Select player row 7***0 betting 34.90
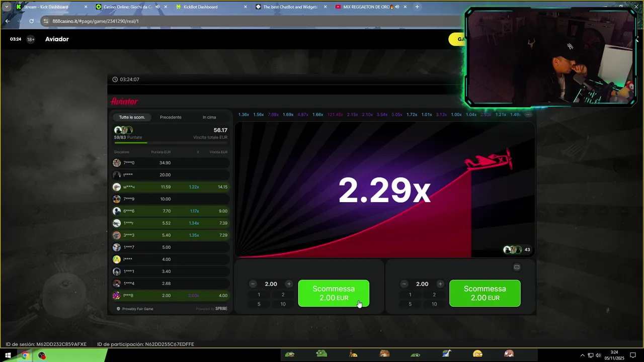This screenshot has width=644, height=362. click(171, 163)
